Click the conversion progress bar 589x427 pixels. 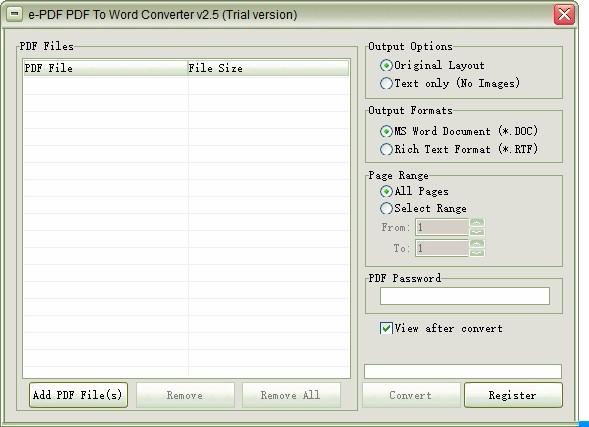[463, 371]
